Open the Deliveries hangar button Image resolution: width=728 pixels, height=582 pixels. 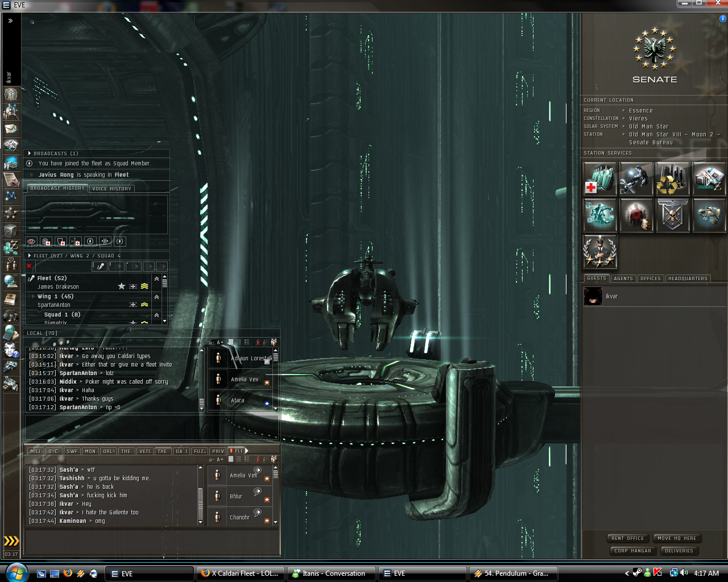(679, 551)
